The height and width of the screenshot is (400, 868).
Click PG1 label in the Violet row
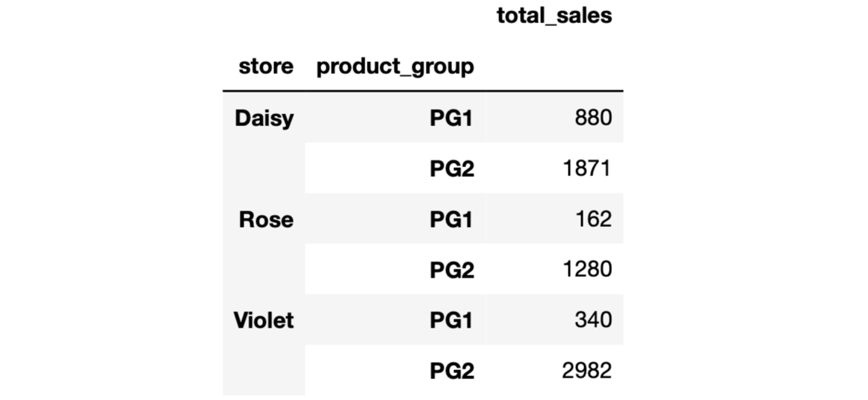tap(451, 321)
